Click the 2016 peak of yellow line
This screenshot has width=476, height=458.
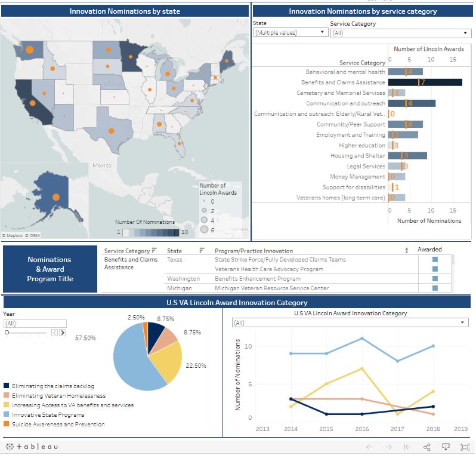coord(362,368)
